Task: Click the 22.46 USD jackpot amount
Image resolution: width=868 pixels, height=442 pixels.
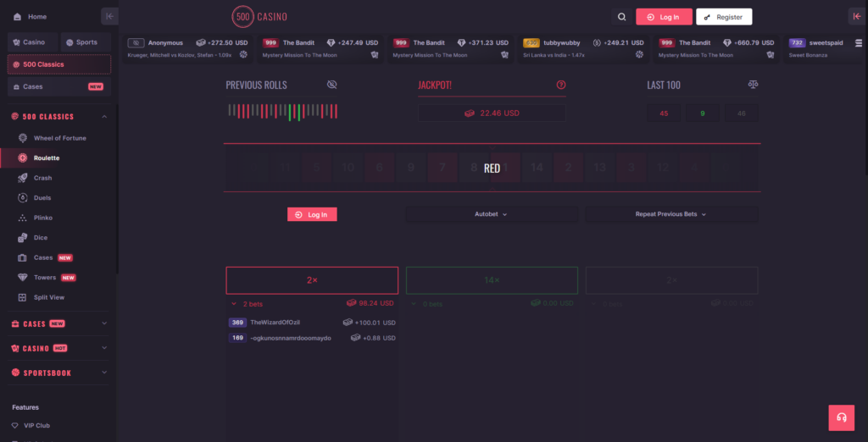Action: pos(492,113)
